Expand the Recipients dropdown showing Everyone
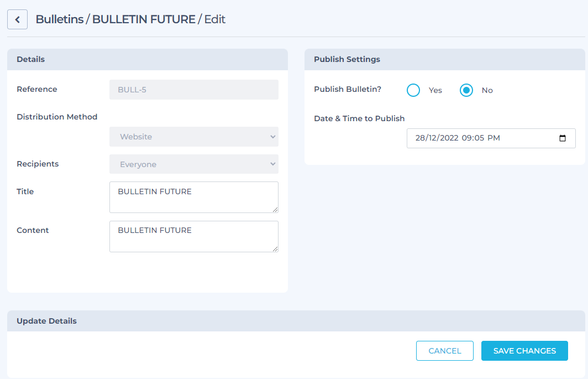 [x=194, y=164]
